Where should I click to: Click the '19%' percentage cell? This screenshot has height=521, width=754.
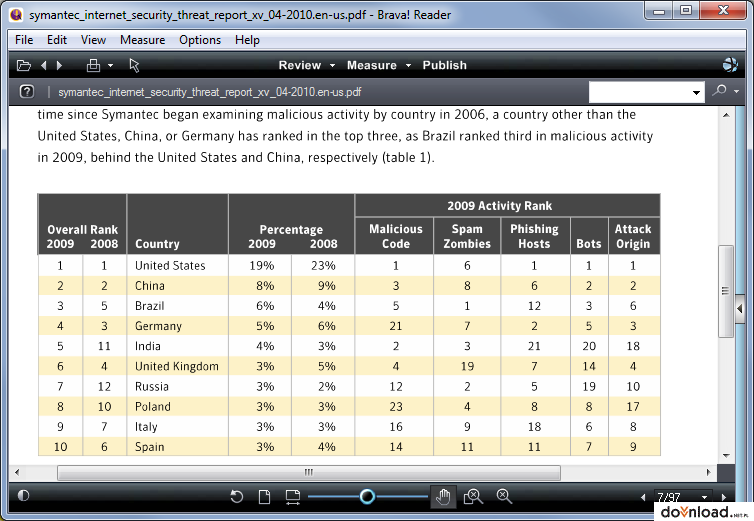pyautogui.click(x=262, y=266)
